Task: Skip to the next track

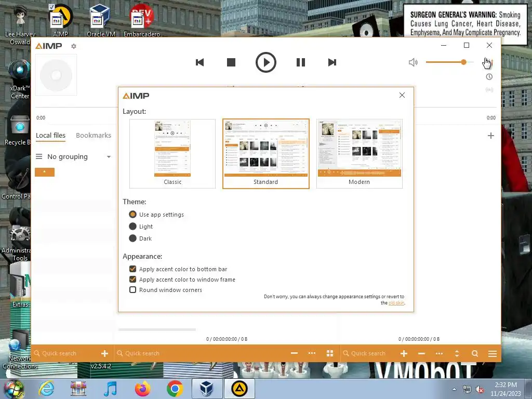Action: [332, 62]
